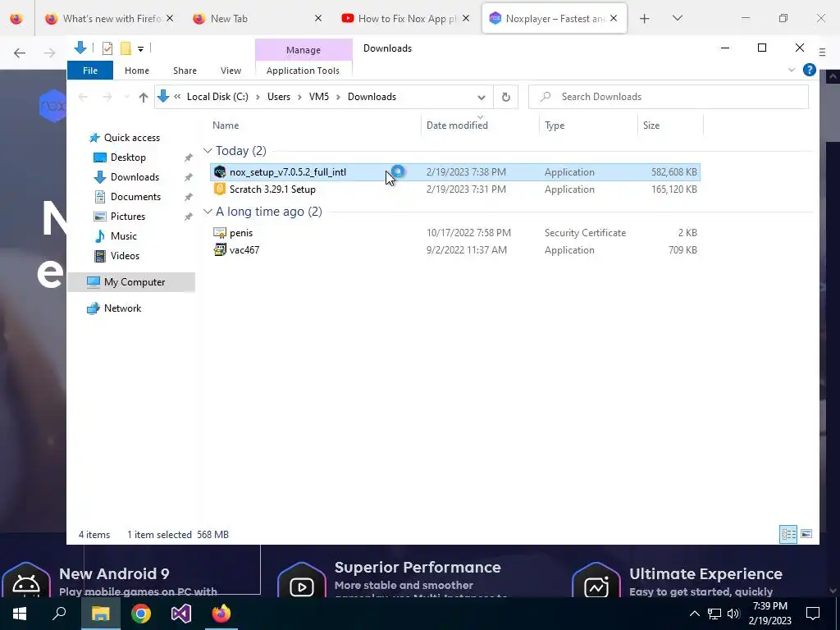Open the View ribbon tab
The image size is (840, 630).
point(231,71)
